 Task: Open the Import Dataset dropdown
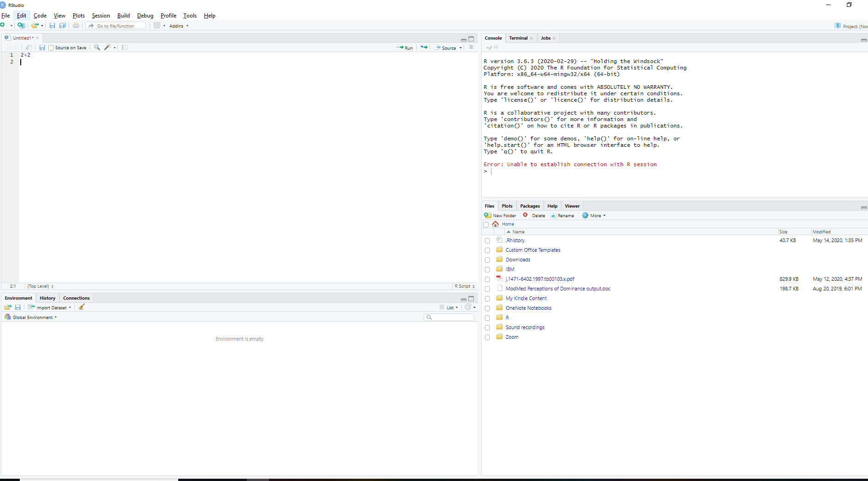click(50, 307)
